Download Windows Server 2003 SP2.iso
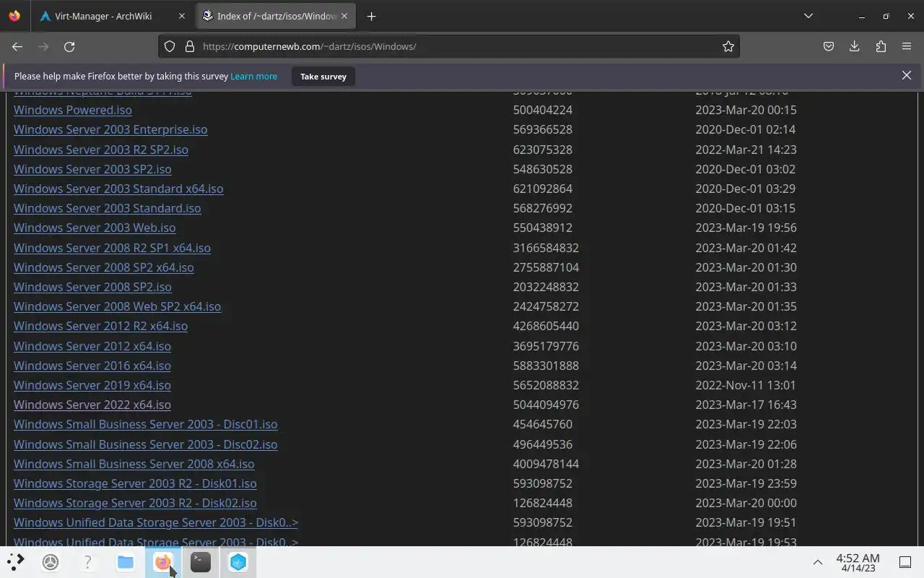The image size is (924, 578). pos(92,169)
